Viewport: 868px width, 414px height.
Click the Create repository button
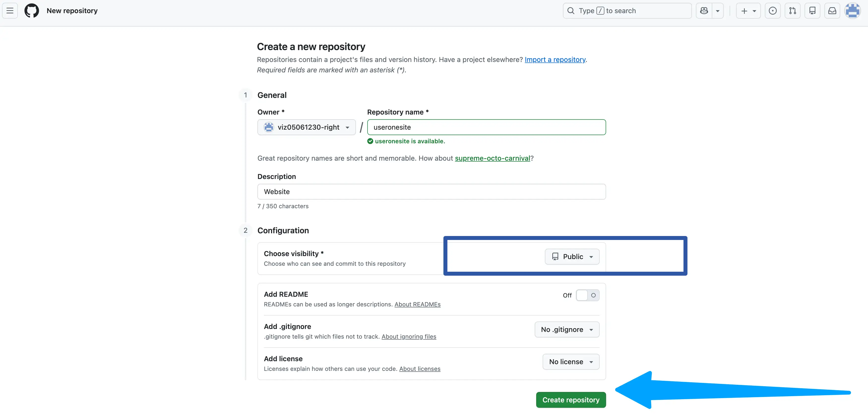pos(571,400)
